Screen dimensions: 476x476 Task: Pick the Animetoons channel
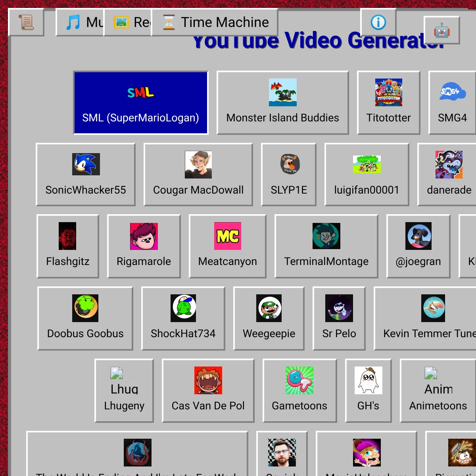tap(438, 391)
